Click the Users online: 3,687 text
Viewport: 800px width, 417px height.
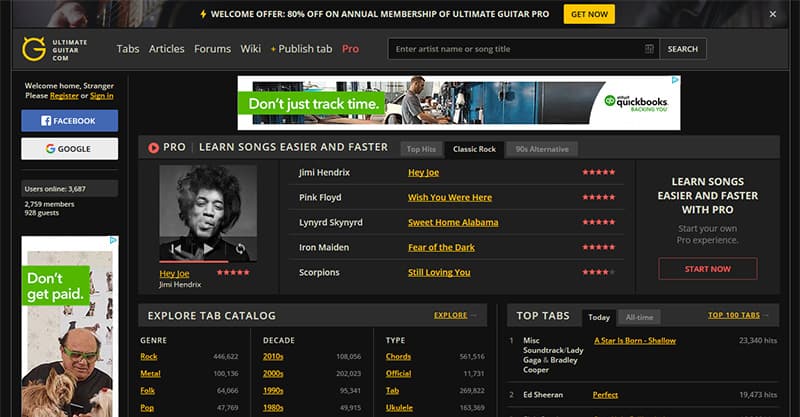point(55,189)
